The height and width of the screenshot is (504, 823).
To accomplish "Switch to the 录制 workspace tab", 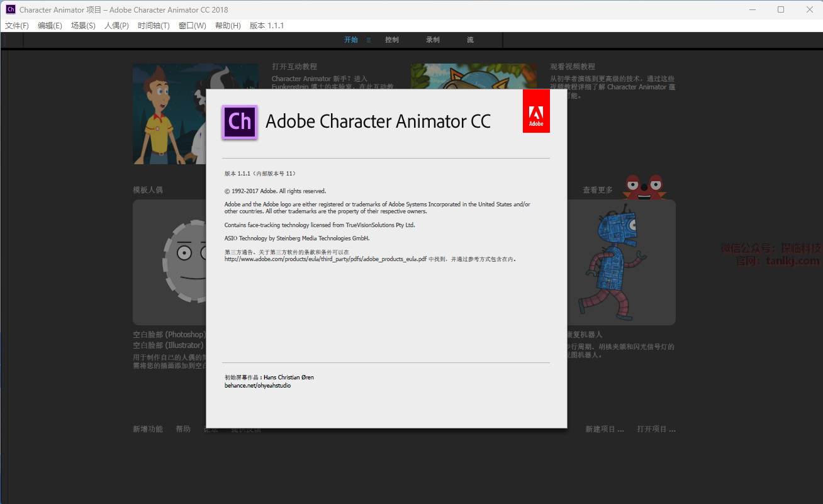I will click(x=433, y=40).
